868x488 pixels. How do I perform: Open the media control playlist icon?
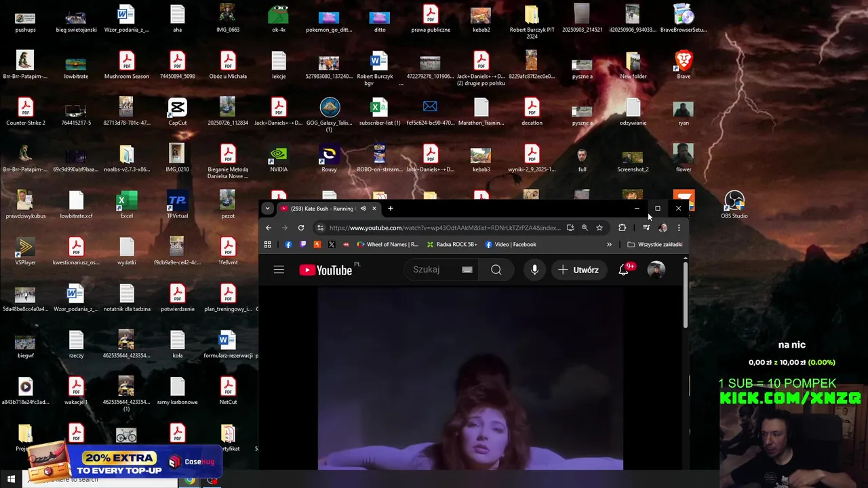(x=646, y=228)
